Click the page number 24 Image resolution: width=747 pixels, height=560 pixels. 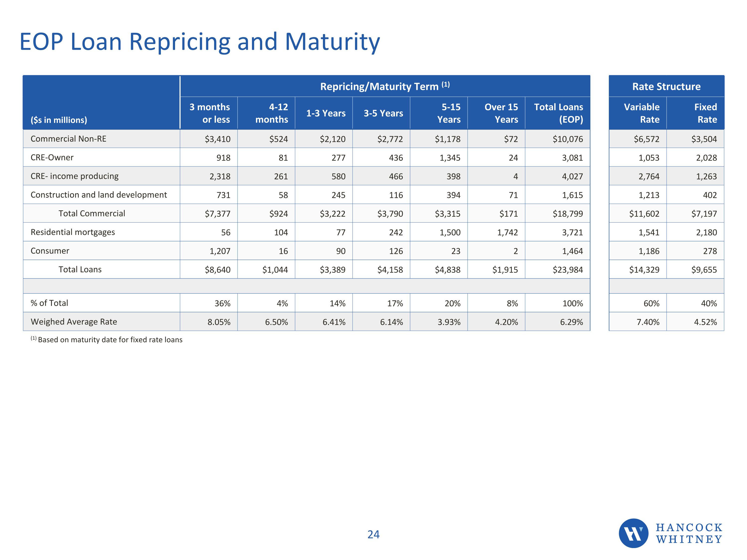click(373, 534)
